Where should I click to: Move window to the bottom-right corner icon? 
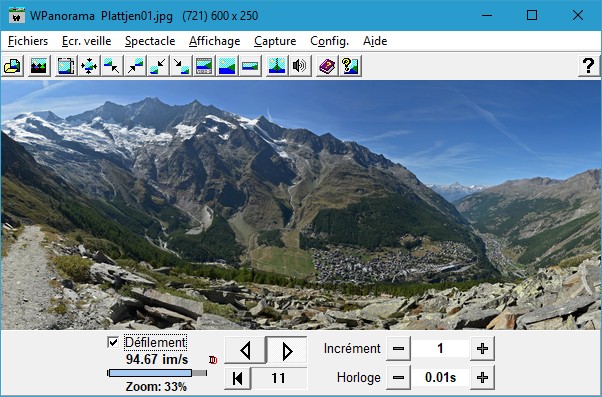(181, 66)
